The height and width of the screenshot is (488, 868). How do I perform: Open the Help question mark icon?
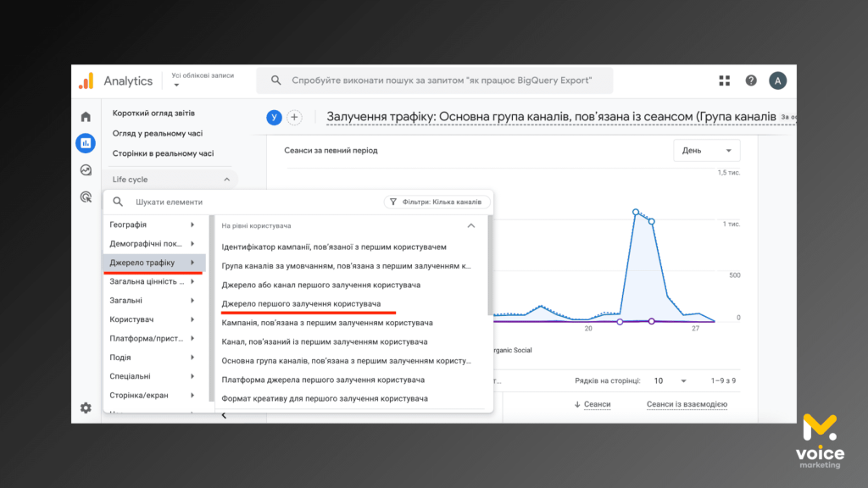click(751, 80)
